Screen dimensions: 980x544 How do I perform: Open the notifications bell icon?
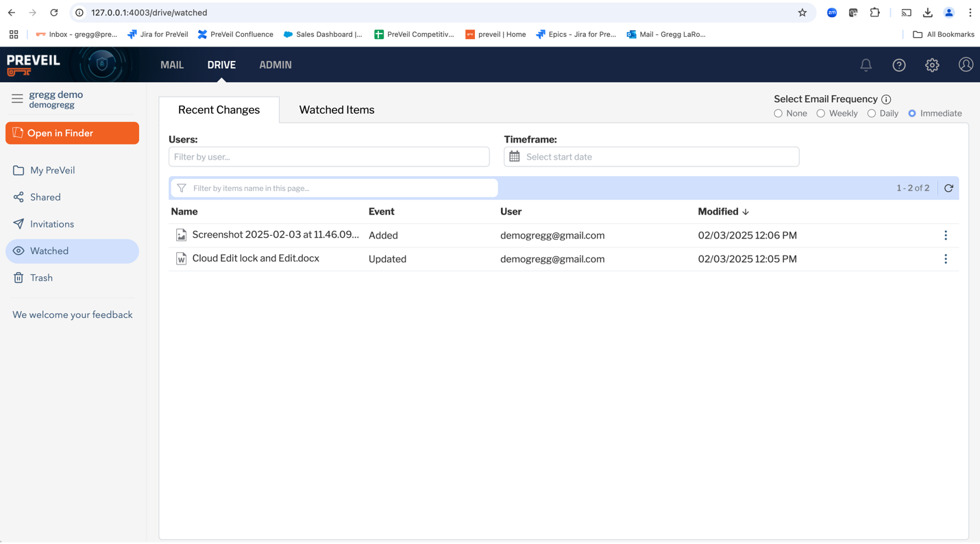point(866,65)
